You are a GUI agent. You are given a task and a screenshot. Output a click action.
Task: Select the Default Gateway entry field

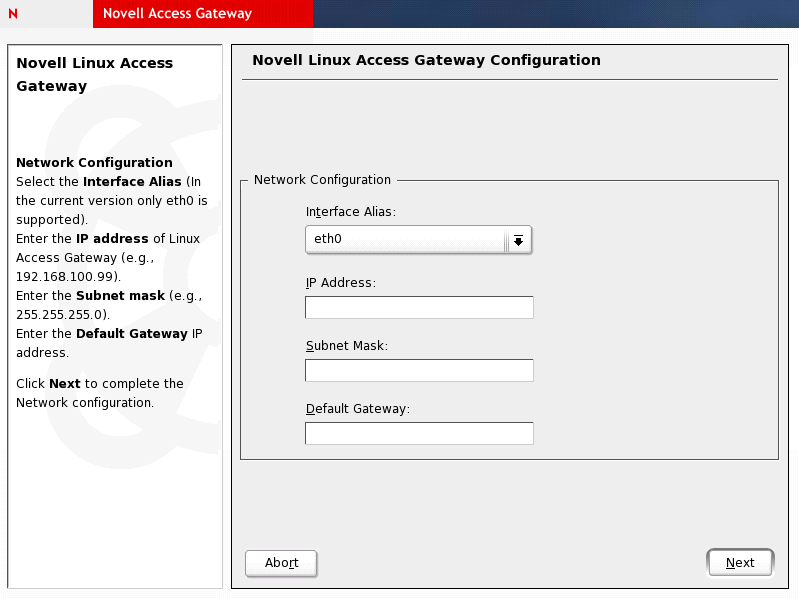point(419,433)
